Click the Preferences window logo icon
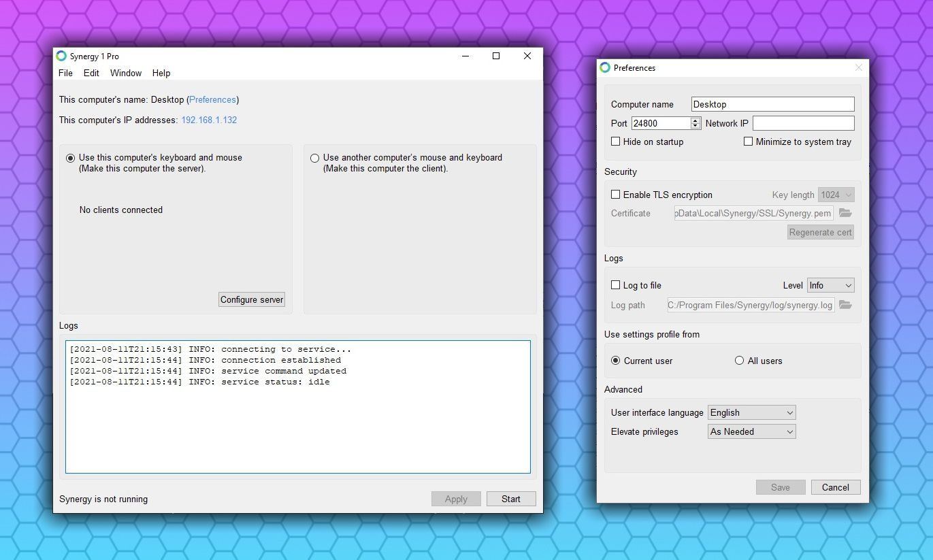Viewport: 933px width, 560px height. coord(605,68)
